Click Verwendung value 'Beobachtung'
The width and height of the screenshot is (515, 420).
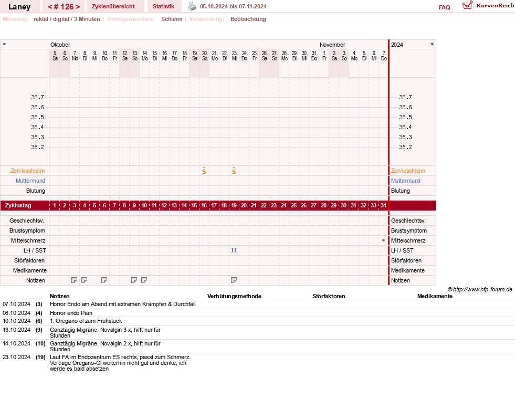248,19
